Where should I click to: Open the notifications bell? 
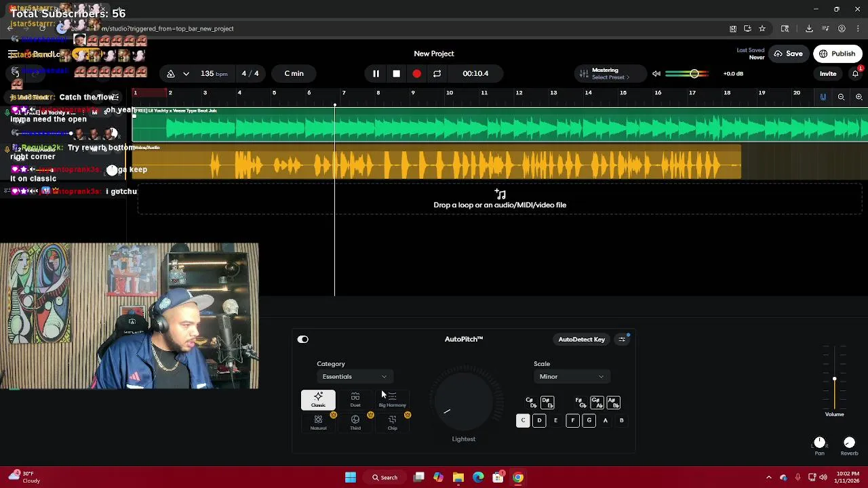click(x=855, y=73)
